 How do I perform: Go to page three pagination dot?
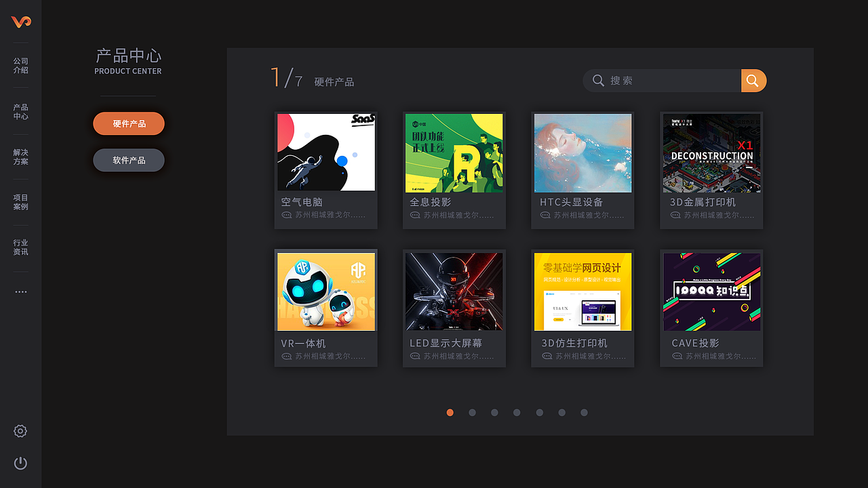pos(495,412)
